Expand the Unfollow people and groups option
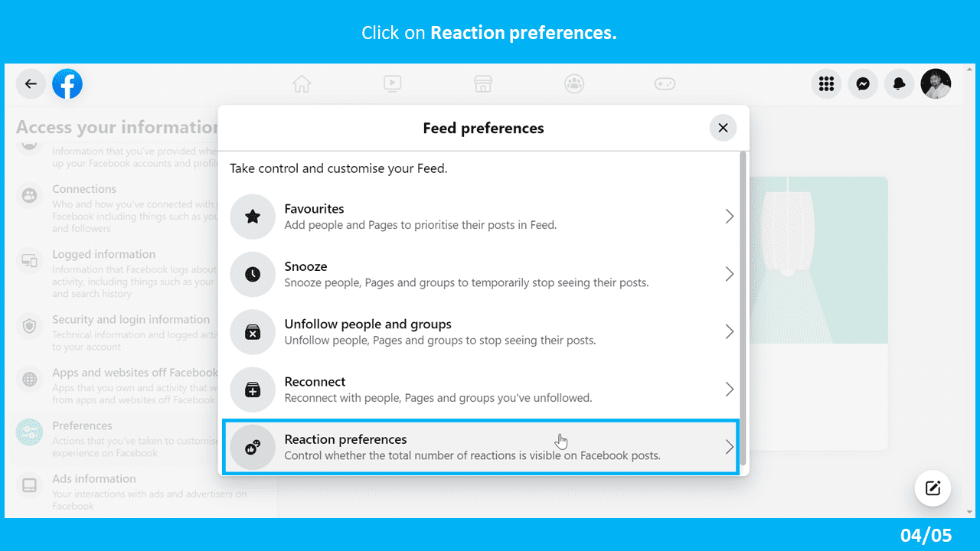This screenshot has width=980, height=551. coord(481,331)
